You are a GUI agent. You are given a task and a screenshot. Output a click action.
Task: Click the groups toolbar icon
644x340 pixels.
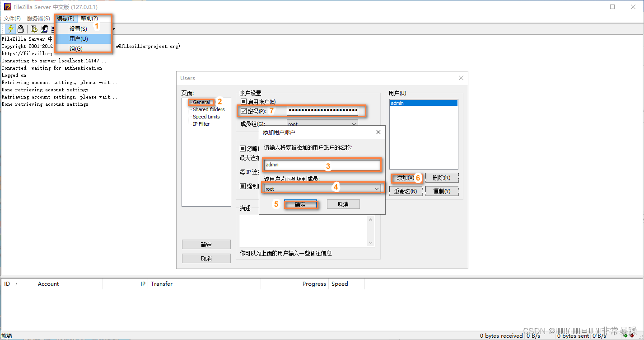pyautogui.click(x=53, y=28)
